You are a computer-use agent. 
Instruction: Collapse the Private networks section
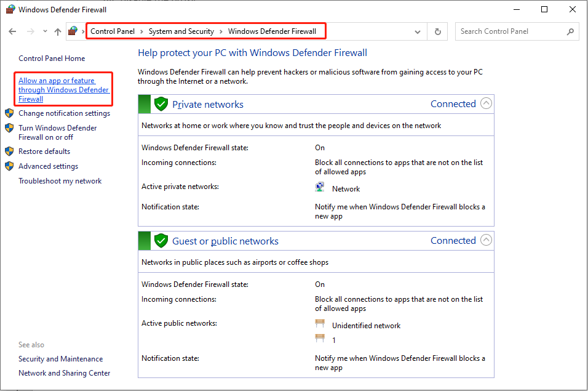[x=486, y=103]
